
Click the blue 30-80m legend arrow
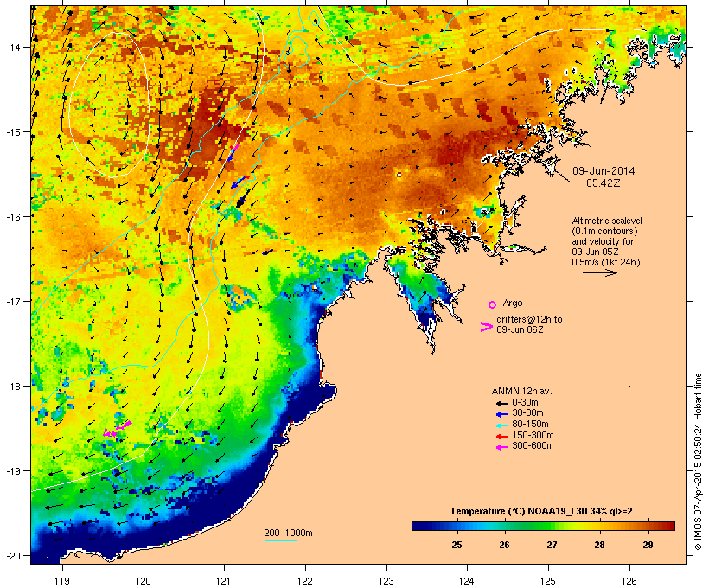(x=501, y=414)
